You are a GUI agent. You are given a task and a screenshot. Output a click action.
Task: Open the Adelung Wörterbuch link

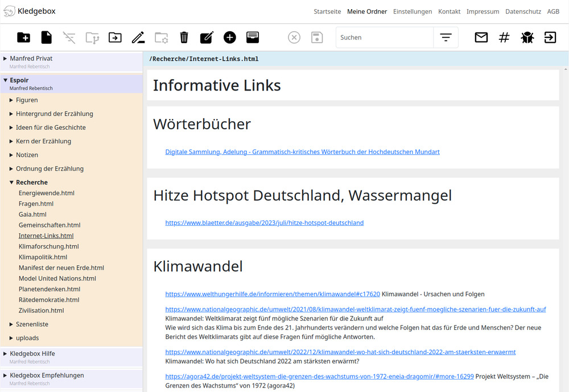coord(302,152)
